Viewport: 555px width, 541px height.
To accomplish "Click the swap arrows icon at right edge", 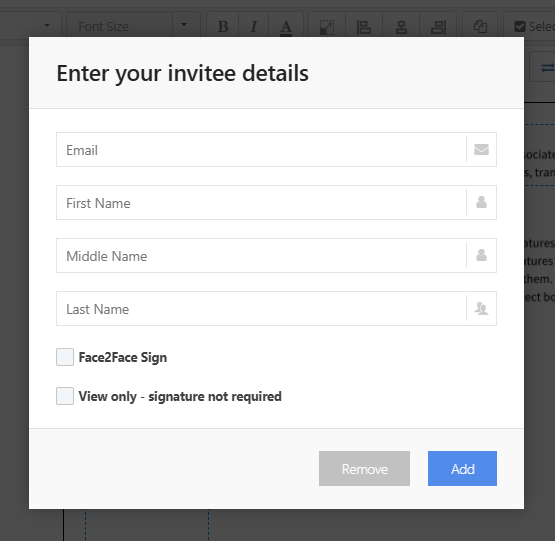I will click(x=547, y=67).
